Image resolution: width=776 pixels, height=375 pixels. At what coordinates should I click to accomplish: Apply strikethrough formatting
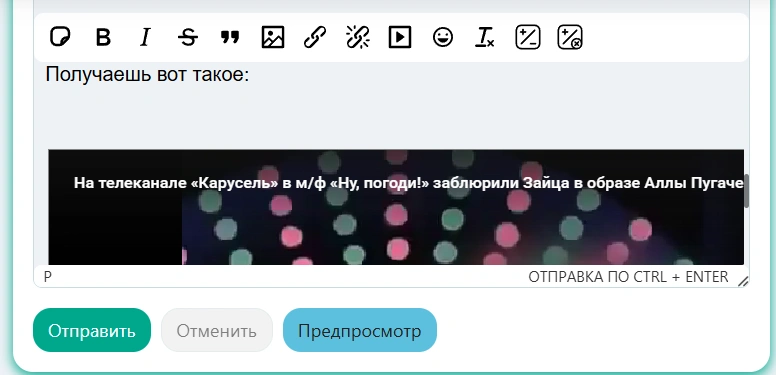(188, 37)
